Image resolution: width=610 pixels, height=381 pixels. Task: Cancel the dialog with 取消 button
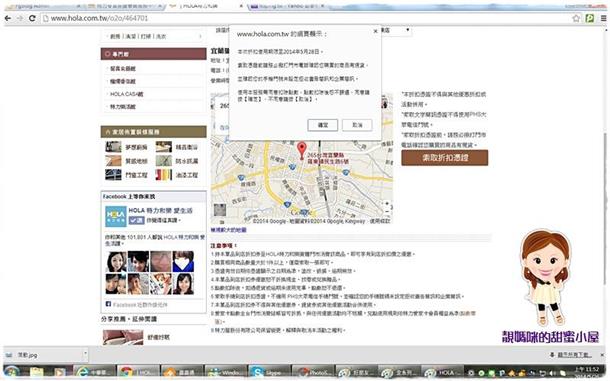(x=357, y=125)
